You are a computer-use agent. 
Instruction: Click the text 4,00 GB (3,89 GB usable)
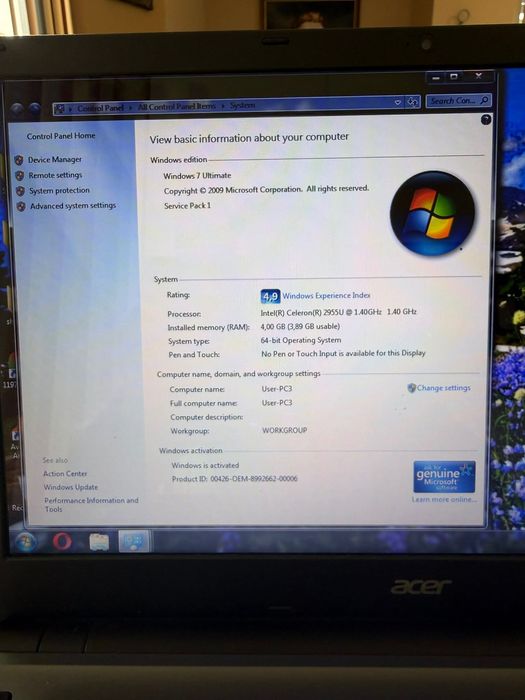pyautogui.click(x=300, y=326)
